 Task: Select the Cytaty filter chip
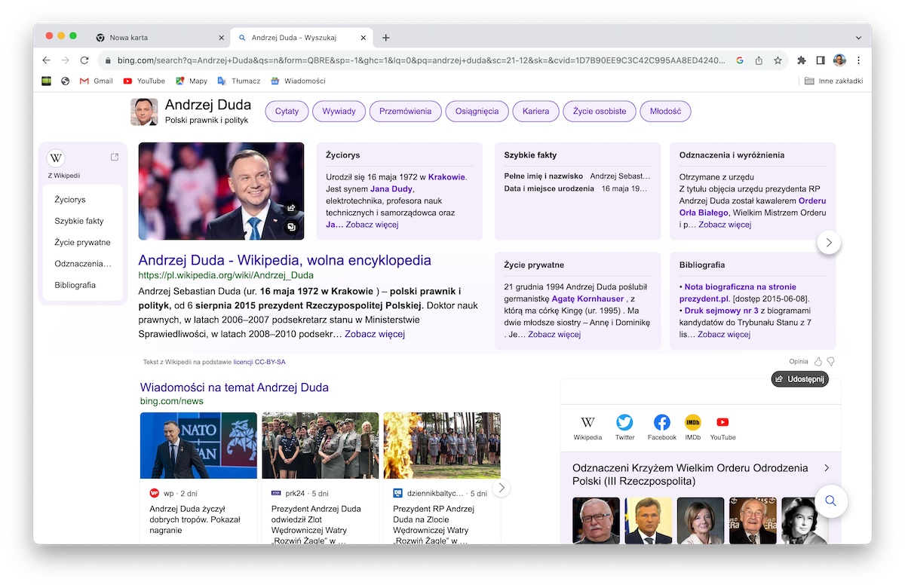pos(287,112)
